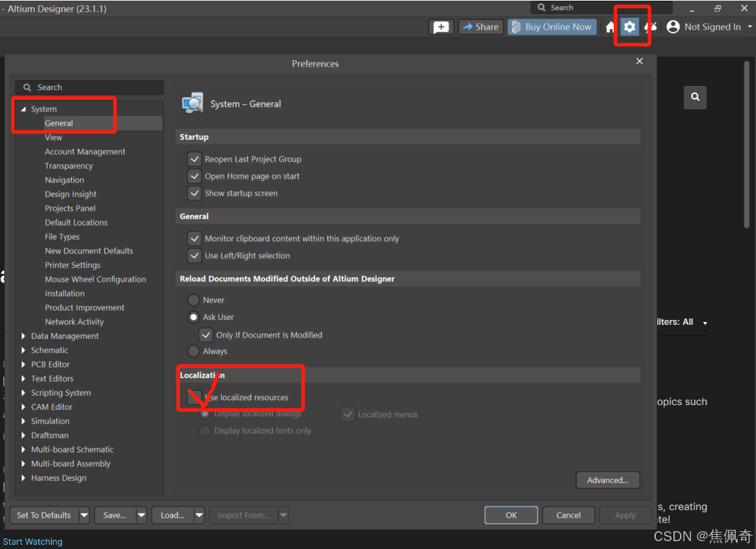Open Mouse Wheel Configuration preferences
Viewport: 756px width, 549px height.
click(x=95, y=279)
